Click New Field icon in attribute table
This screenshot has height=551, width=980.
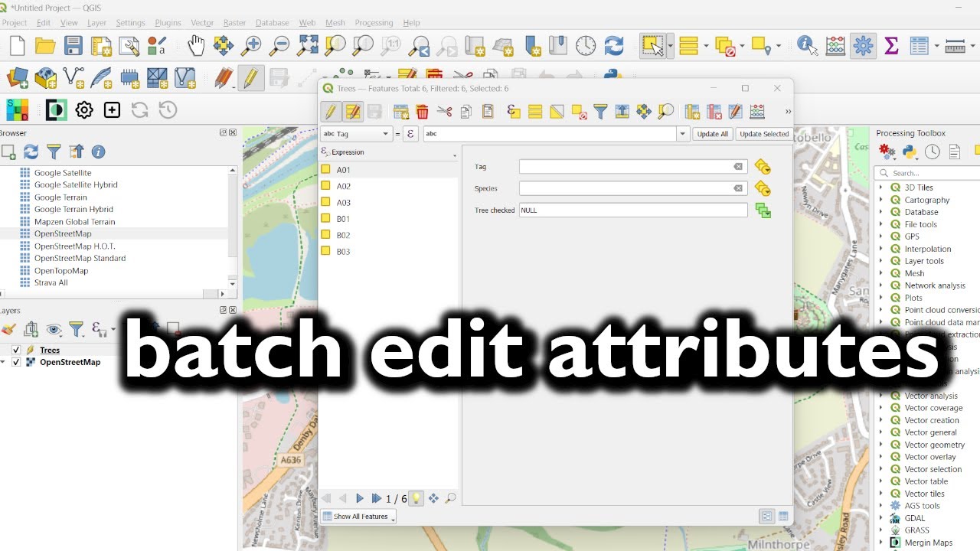692,112
